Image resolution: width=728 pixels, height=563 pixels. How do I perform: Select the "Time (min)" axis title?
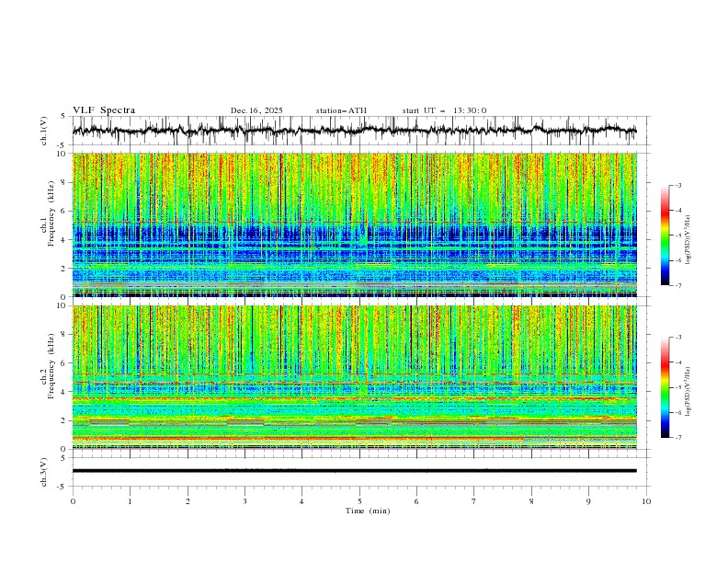[x=368, y=511]
